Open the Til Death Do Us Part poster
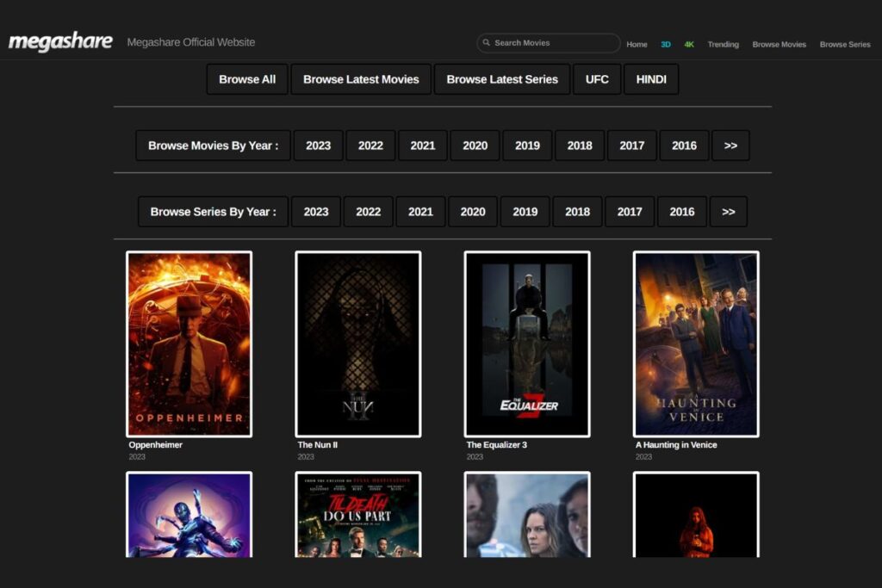The image size is (882, 588). (357, 514)
